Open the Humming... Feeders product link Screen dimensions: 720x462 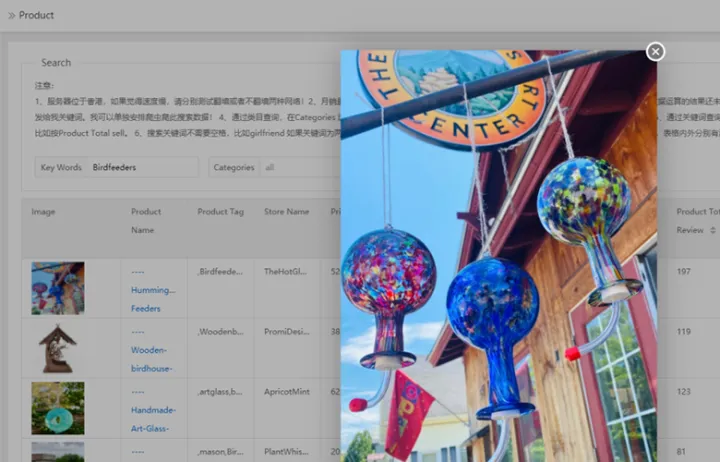153,290
